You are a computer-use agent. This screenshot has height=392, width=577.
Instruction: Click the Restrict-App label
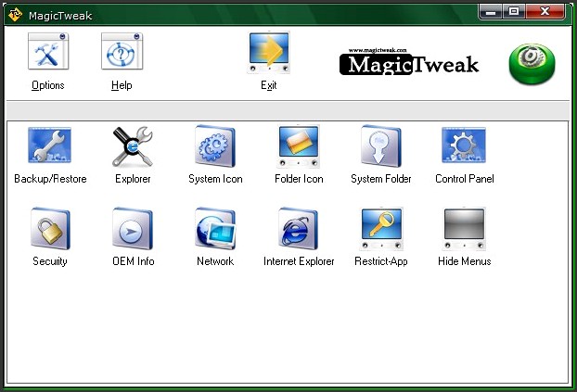point(381,261)
